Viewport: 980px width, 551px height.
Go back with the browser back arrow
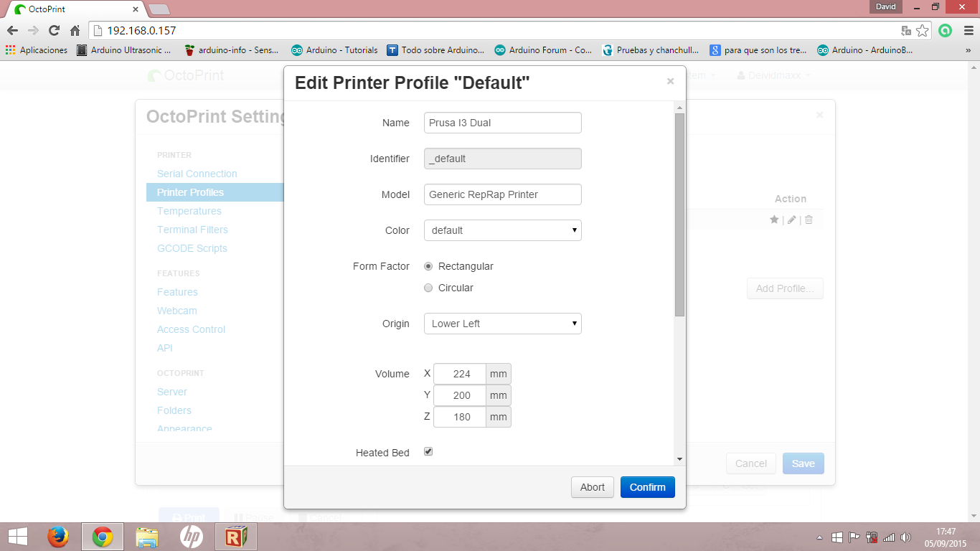point(12,31)
